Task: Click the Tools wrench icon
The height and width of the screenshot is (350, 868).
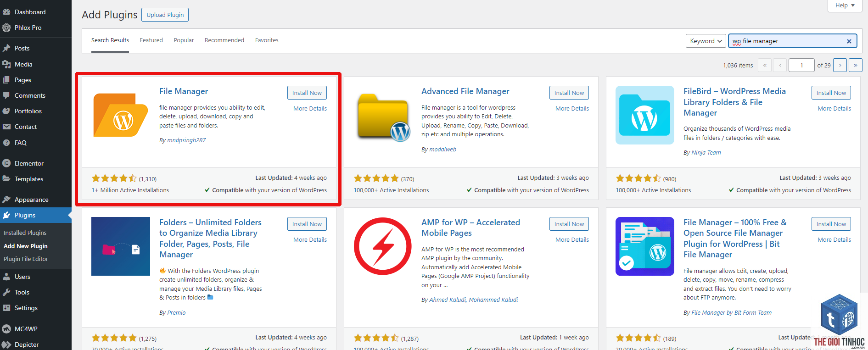Action: (6, 292)
